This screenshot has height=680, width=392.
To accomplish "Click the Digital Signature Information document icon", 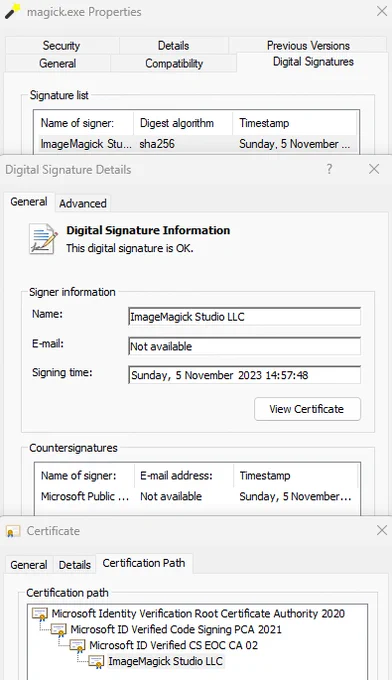I will point(43,239).
